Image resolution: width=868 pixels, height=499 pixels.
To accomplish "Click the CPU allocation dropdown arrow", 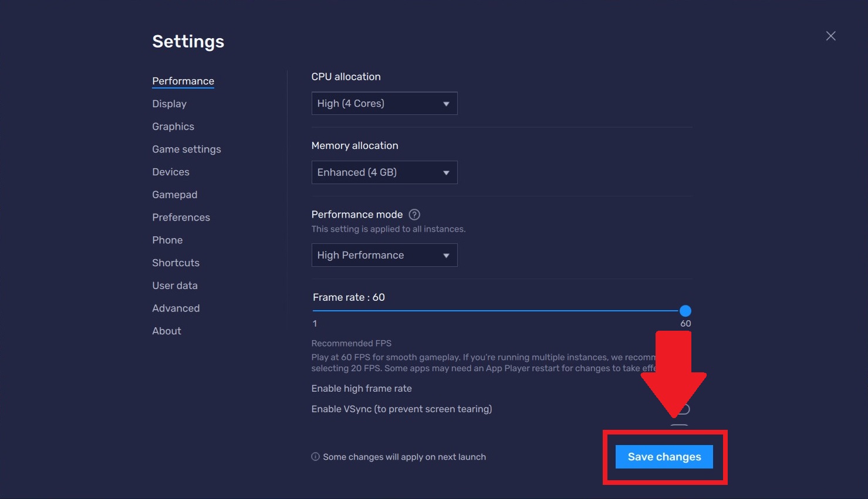I will pyautogui.click(x=445, y=103).
